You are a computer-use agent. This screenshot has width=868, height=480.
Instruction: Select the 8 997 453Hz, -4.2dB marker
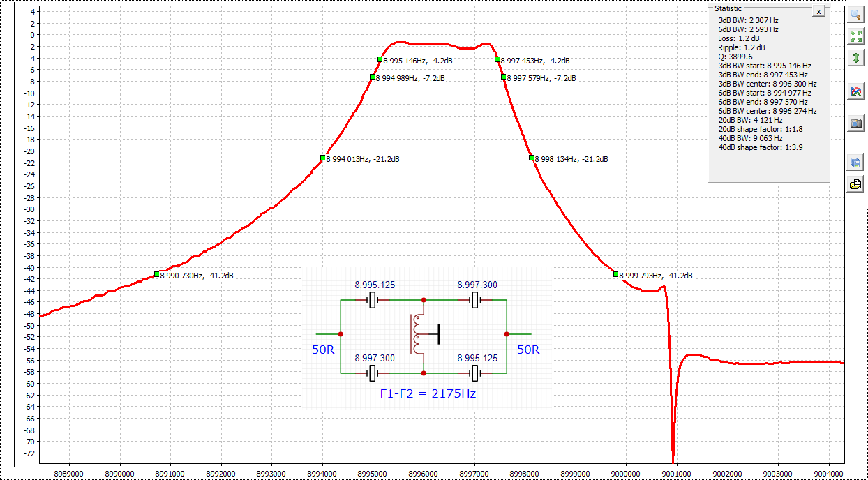(497, 59)
